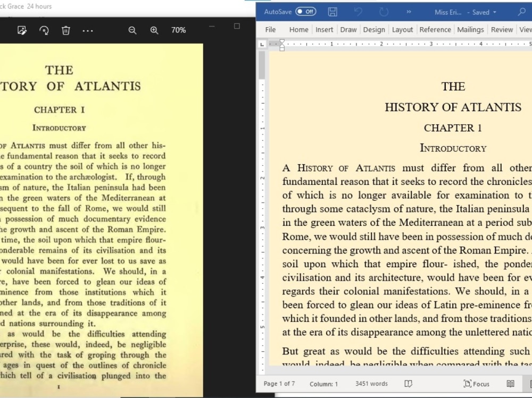
Task: Zoom in using magnifier plus icon
Action: click(x=154, y=30)
